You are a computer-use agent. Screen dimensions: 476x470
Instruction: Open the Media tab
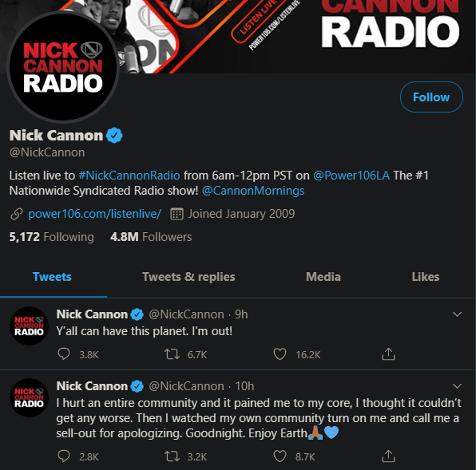pos(323,277)
